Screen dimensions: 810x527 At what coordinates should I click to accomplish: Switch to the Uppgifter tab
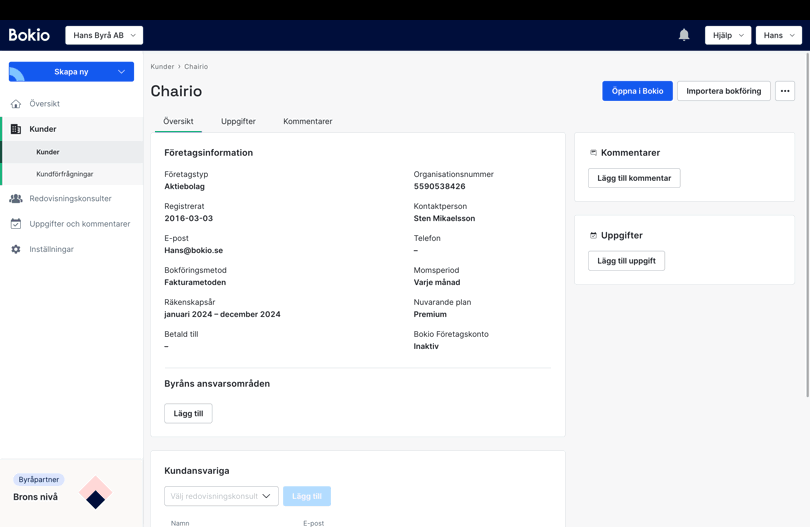click(x=238, y=121)
